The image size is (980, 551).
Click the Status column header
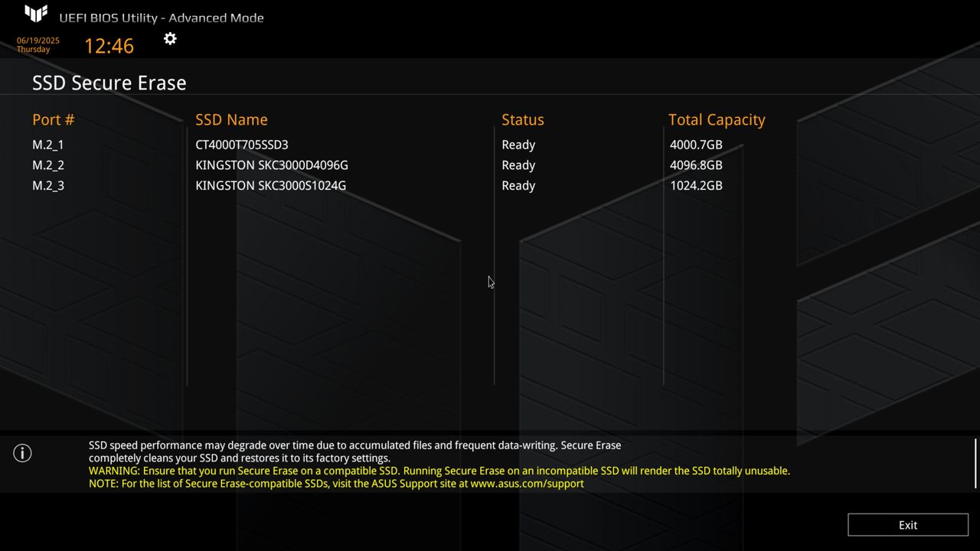(x=523, y=119)
